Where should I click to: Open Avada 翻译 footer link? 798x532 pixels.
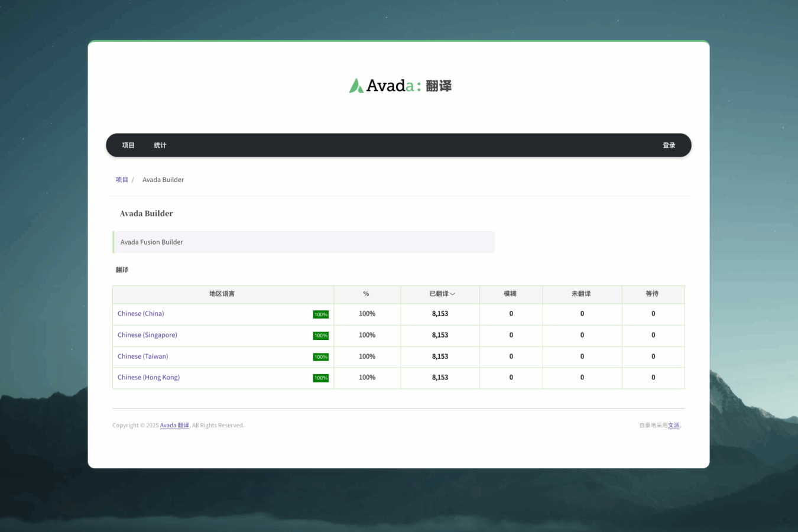pos(174,426)
